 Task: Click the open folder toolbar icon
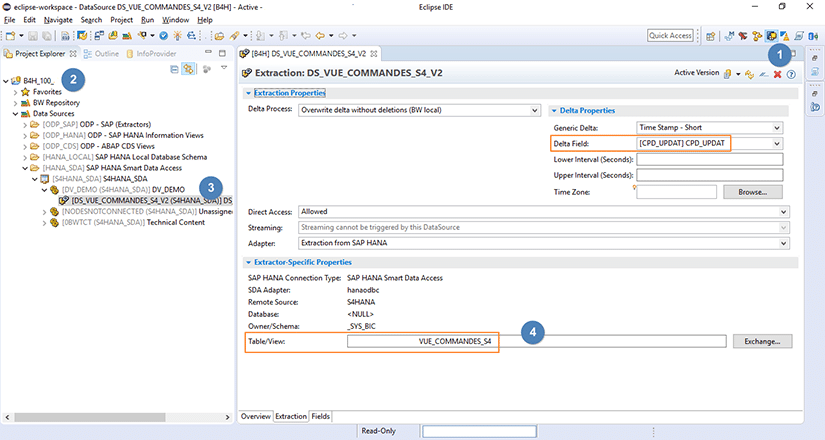coord(219,36)
